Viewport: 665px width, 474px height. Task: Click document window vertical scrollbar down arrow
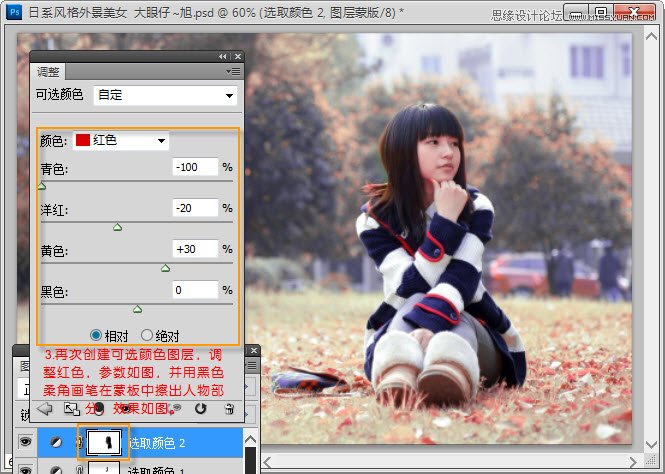(651, 444)
